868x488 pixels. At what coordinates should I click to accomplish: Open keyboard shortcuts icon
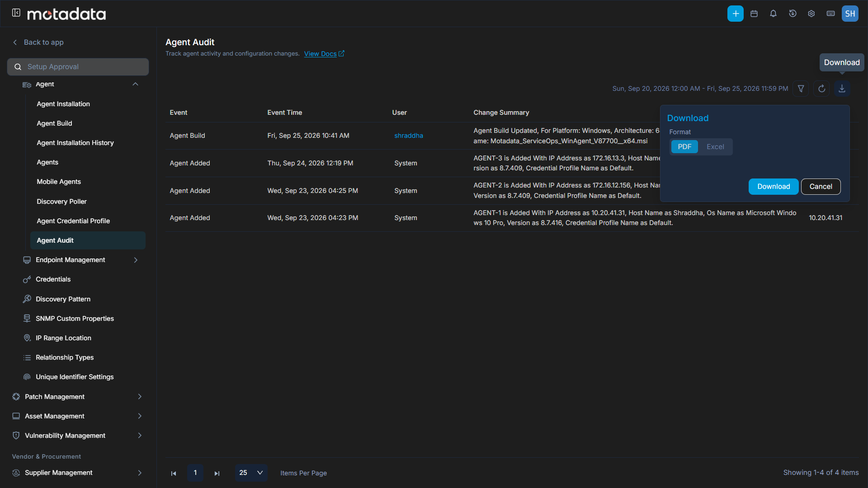click(831, 14)
